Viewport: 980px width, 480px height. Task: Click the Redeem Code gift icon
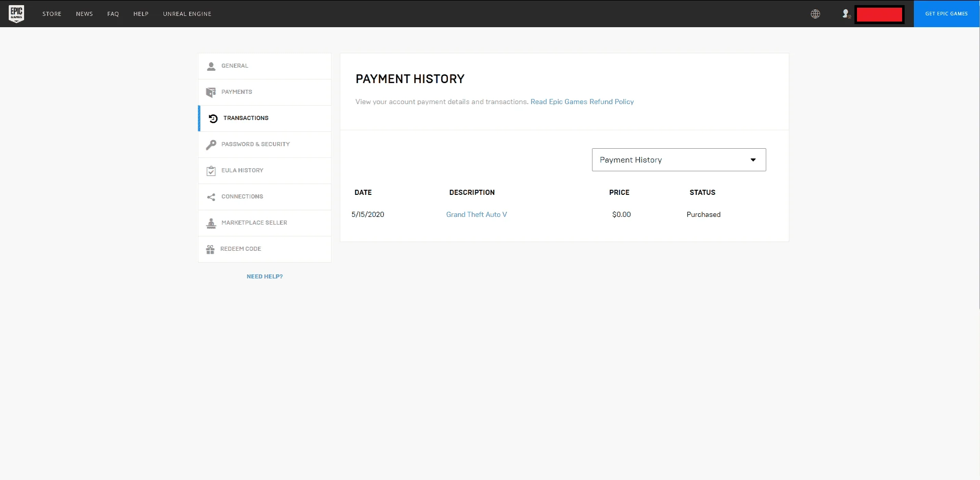coord(210,249)
